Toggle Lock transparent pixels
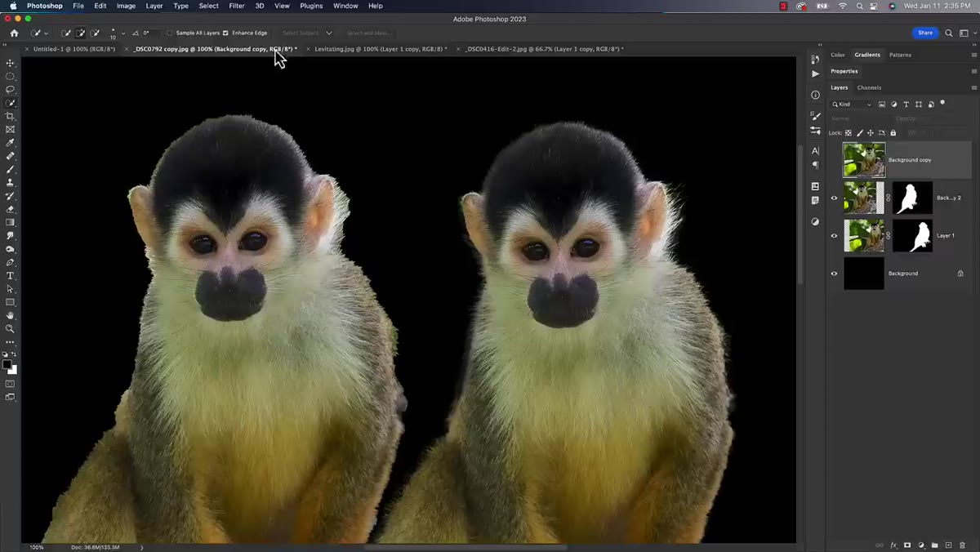This screenshot has width=980, height=552. click(x=849, y=132)
